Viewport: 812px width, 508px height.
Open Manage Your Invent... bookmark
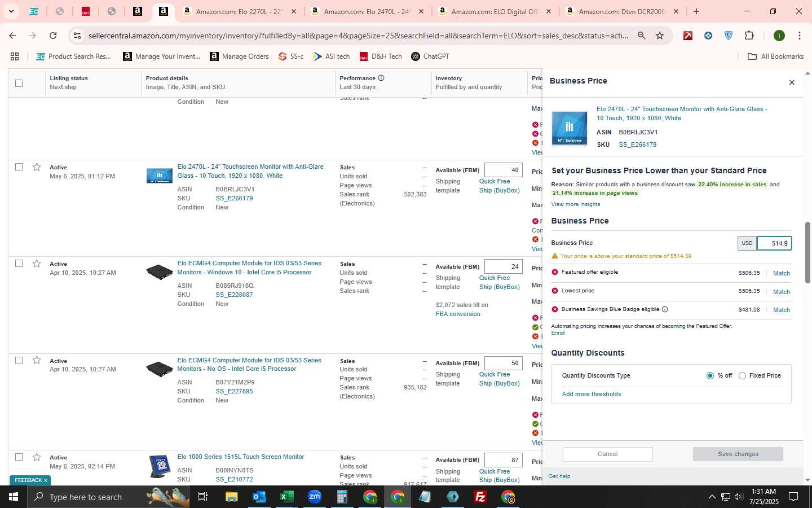coord(161,56)
